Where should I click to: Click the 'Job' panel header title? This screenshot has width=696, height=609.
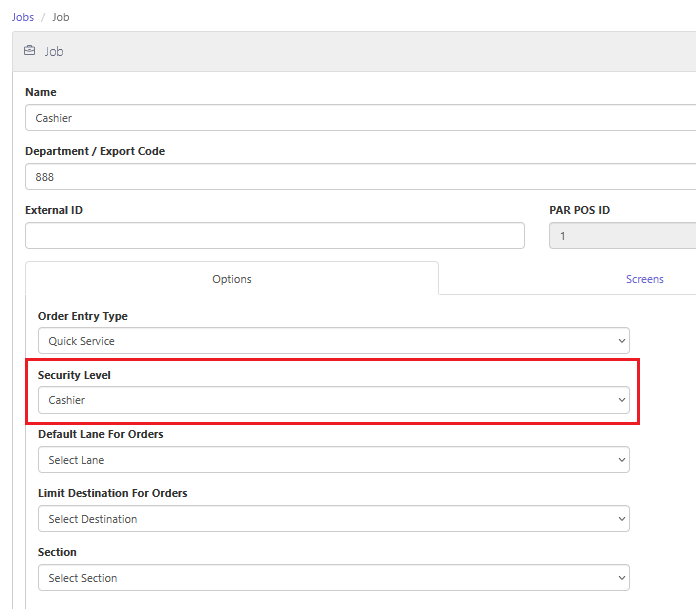pyautogui.click(x=54, y=51)
